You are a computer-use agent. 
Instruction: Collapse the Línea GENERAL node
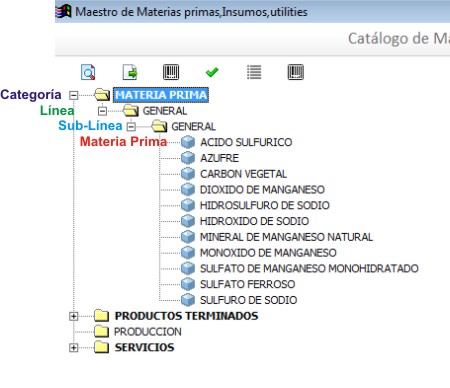point(102,111)
